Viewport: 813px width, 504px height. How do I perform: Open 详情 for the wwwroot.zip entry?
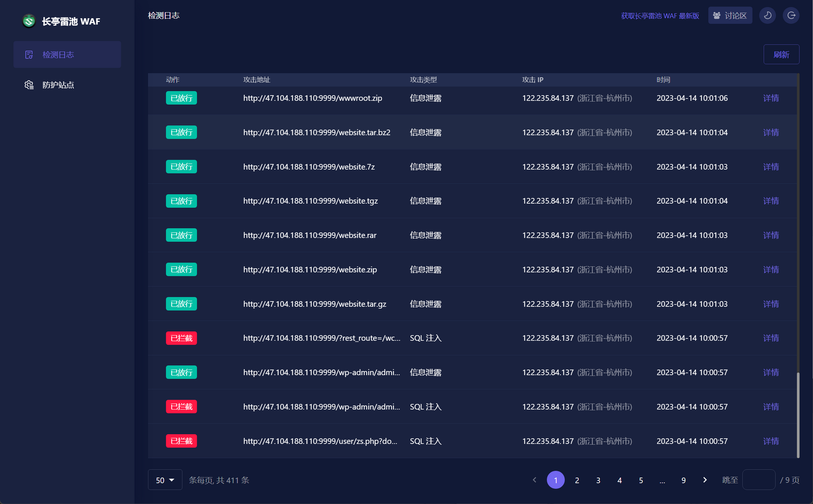(x=771, y=98)
